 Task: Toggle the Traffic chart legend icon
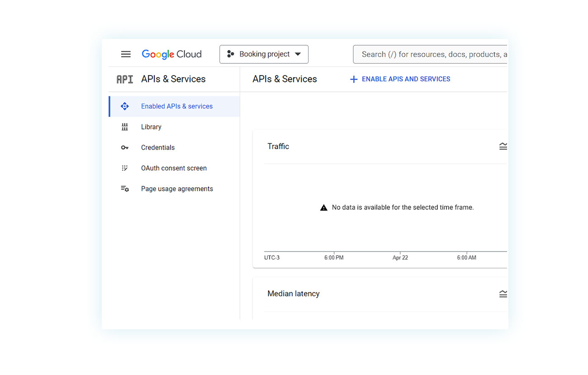503,146
